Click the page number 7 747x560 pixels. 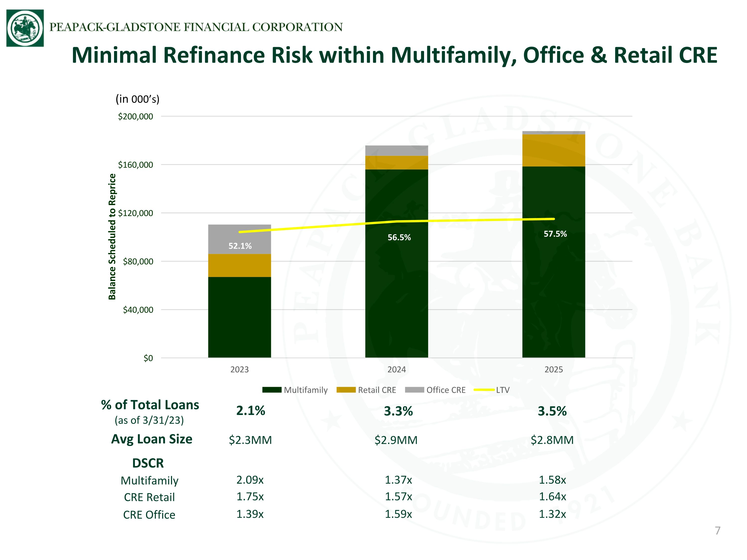718,531
